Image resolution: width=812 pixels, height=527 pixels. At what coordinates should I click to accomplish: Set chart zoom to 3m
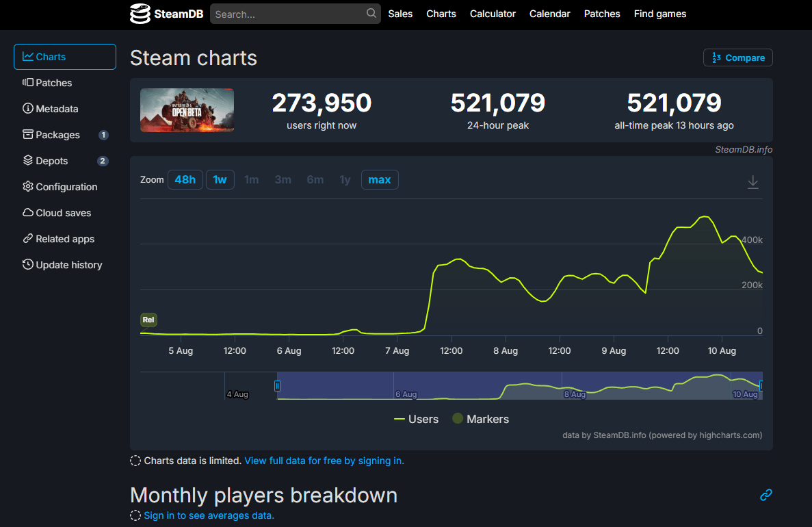click(283, 180)
